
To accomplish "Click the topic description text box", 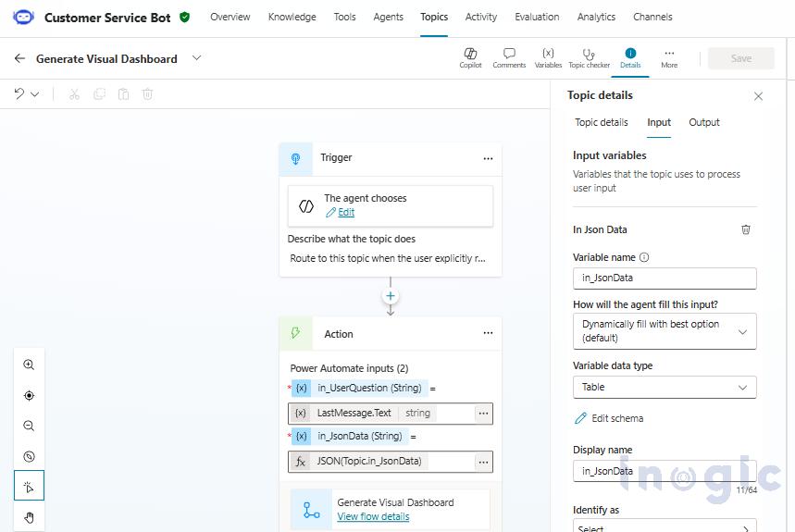I will [x=390, y=259].
